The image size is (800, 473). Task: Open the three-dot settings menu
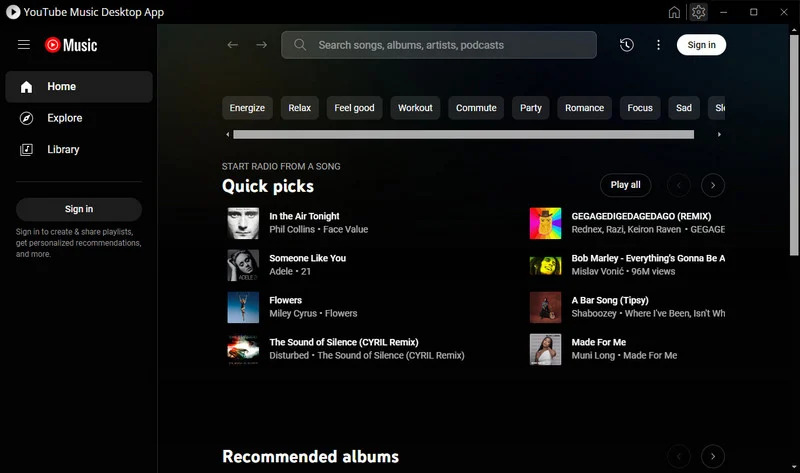[658, 45]
